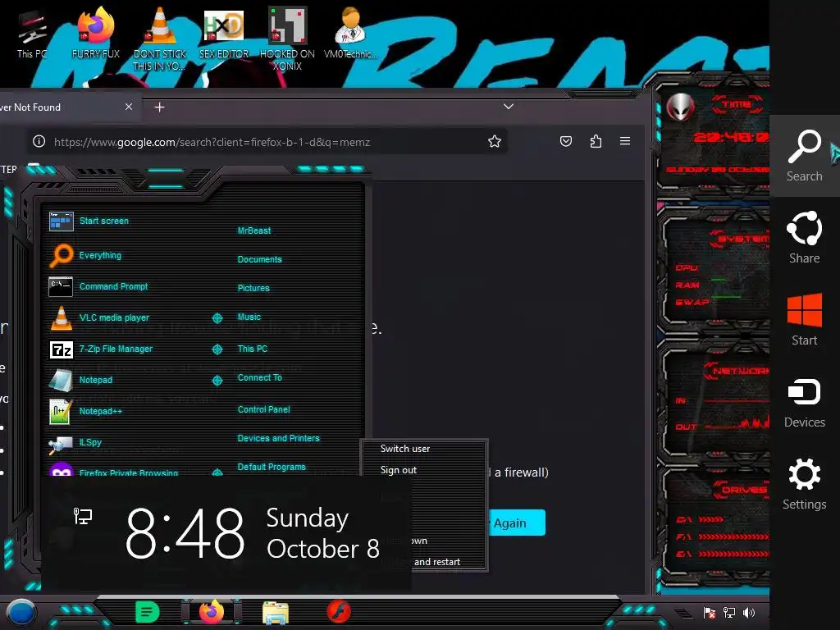Click the Firefox taskbar button
The width and height of the screenshot is (840, 630).
click(x=212, y=612)
